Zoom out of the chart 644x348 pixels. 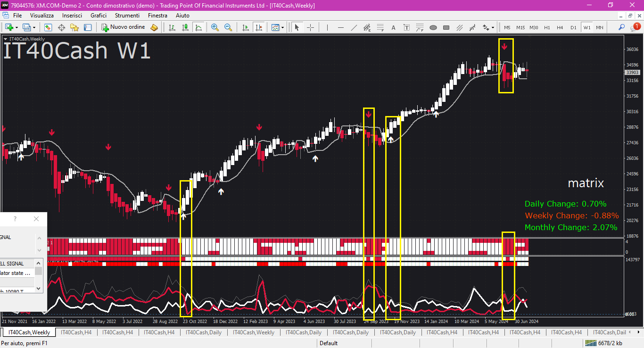[228, 27]
